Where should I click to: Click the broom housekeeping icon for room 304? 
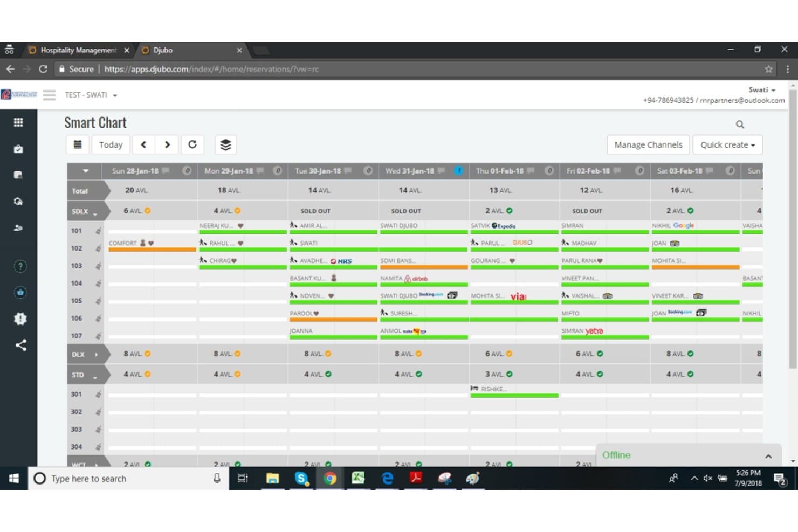pos(98,447)
